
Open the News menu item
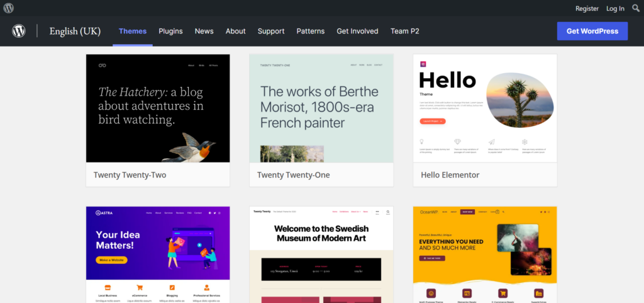[x=204, y=31]
